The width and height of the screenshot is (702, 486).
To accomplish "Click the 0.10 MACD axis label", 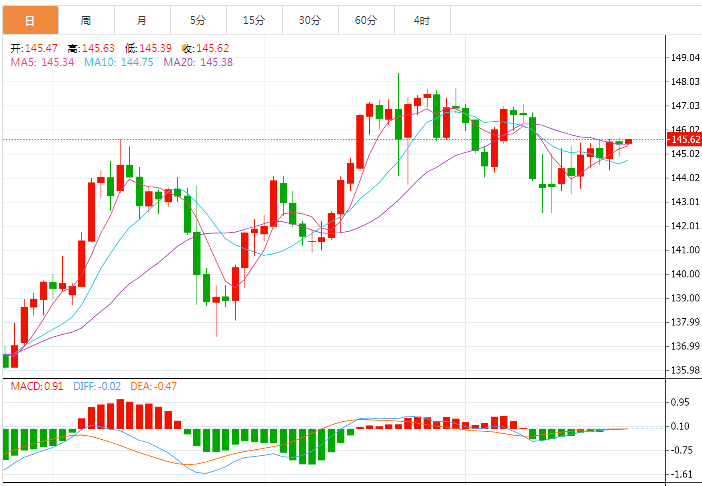I will [680, 426].
